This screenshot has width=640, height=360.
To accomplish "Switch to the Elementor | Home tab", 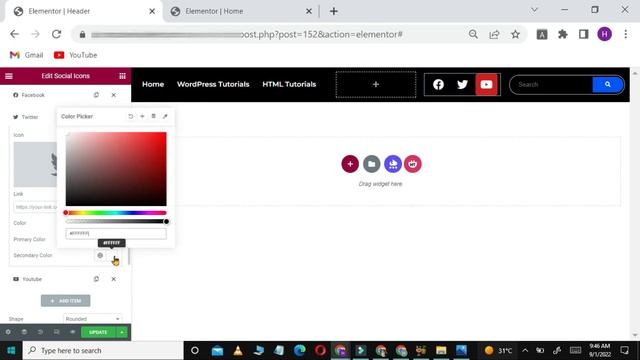I will point(241,11).
